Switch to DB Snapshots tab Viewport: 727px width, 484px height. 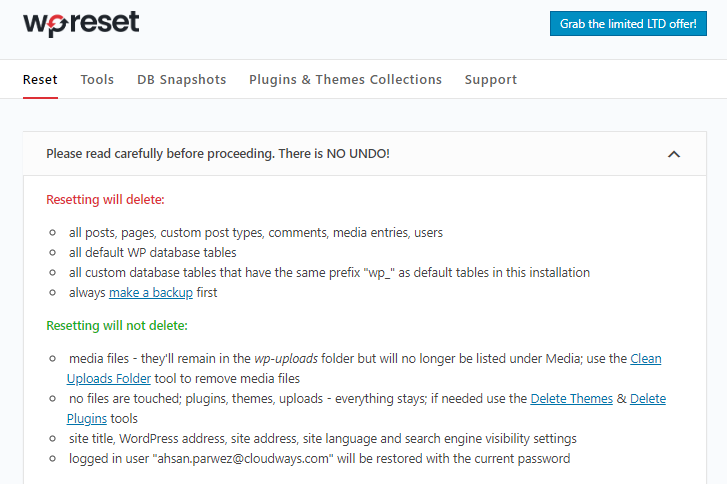tap(181, 80)
